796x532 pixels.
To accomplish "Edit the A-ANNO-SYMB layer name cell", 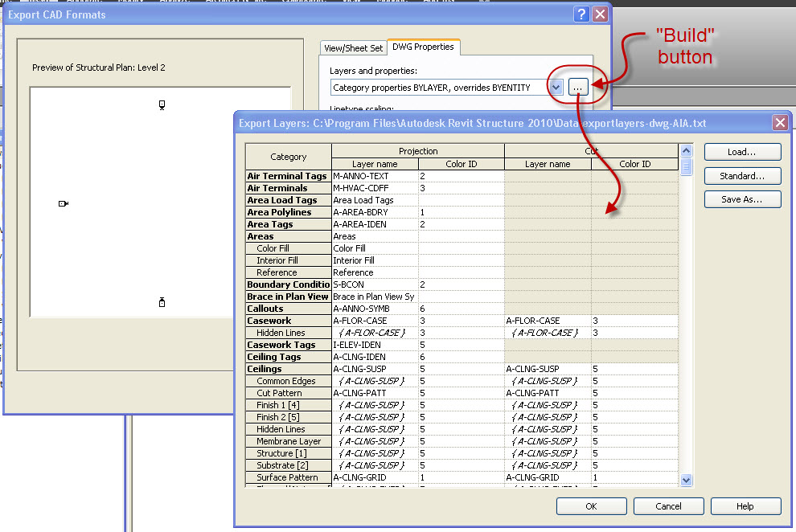I will pos(375,309).
